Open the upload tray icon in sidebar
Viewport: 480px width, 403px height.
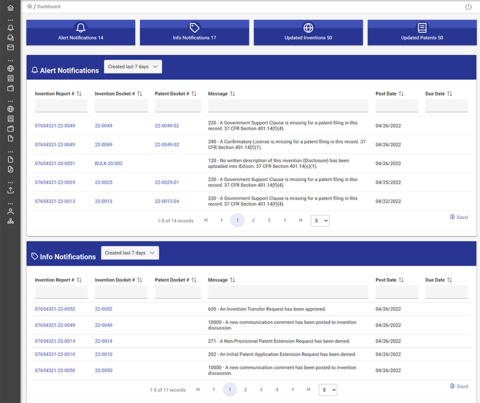[x=11, y=190]
